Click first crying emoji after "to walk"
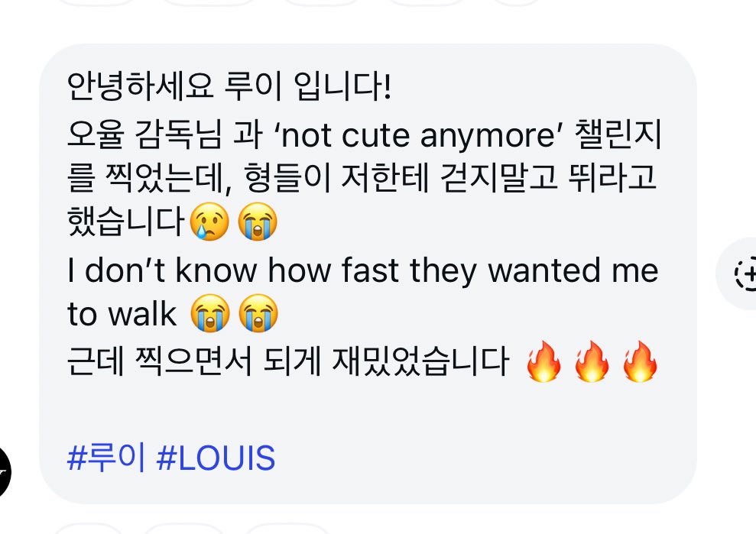The image size is (756, 534). 209,314
